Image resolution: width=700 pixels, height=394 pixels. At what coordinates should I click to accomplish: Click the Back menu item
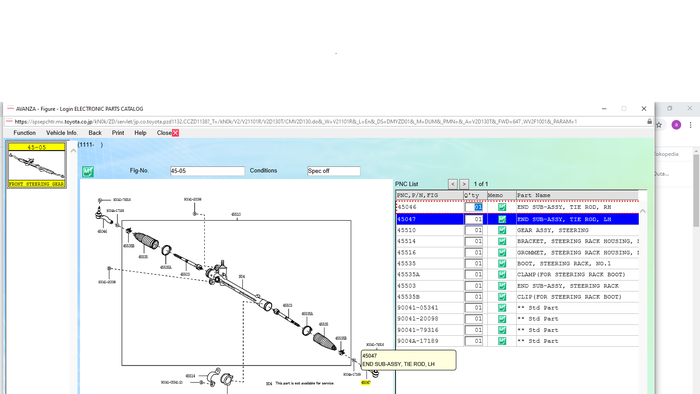(x=95, y=133)
